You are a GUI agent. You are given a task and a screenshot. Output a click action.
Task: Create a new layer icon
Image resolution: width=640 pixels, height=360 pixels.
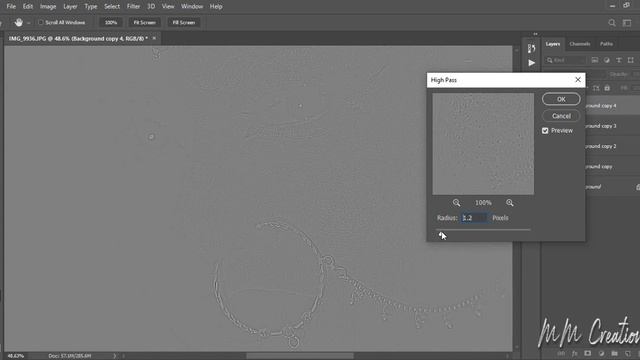[628, 353]
